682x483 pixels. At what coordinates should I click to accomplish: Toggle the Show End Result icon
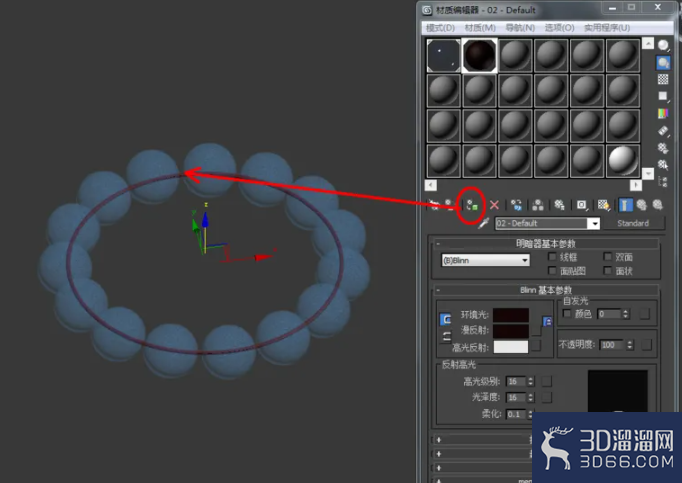click(625, 205)
